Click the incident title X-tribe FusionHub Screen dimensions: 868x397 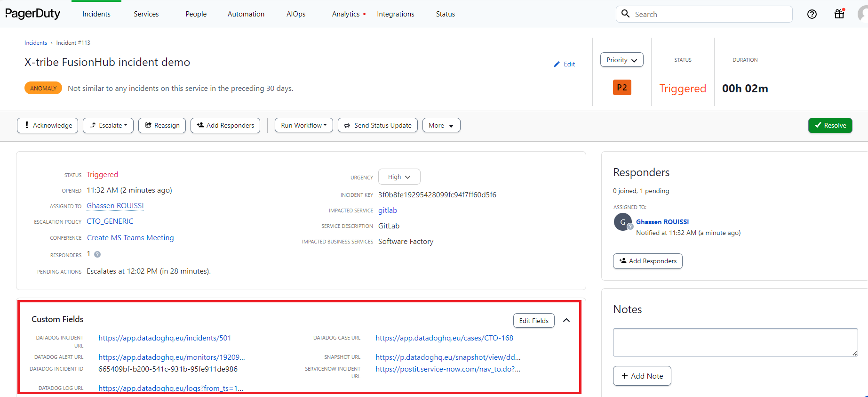(107, 62)
